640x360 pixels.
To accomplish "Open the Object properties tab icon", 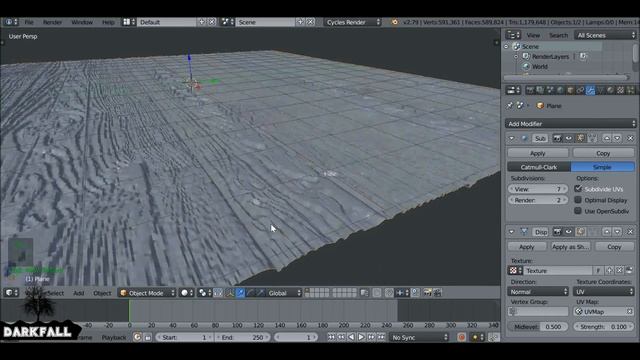I will click(570, 90).
